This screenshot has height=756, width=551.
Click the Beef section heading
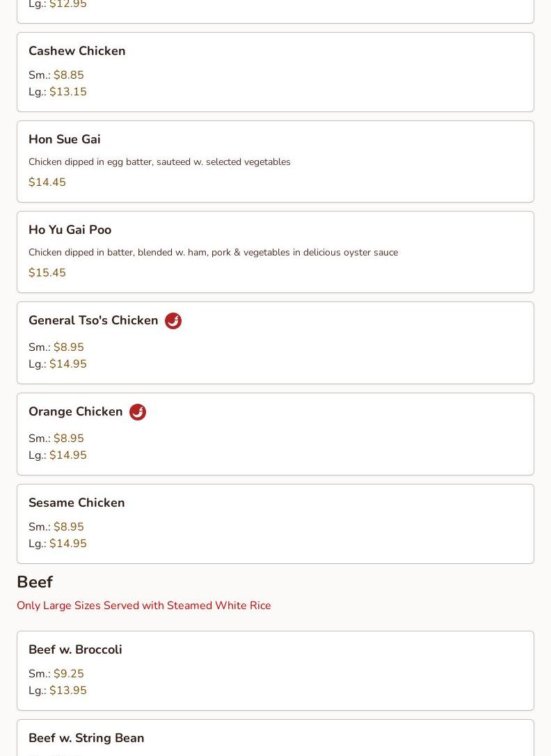tap(35, 582)
